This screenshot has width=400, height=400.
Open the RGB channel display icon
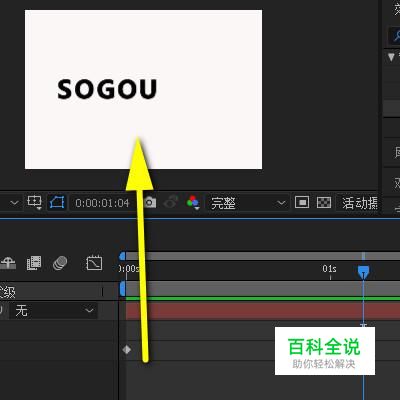point(193,202)
